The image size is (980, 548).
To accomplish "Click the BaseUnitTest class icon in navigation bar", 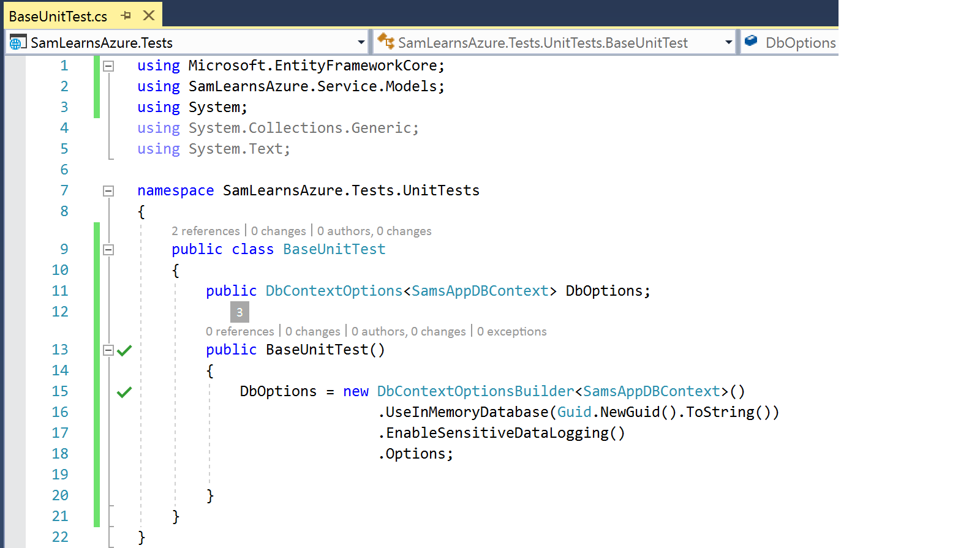I will (x=386, y=42).
